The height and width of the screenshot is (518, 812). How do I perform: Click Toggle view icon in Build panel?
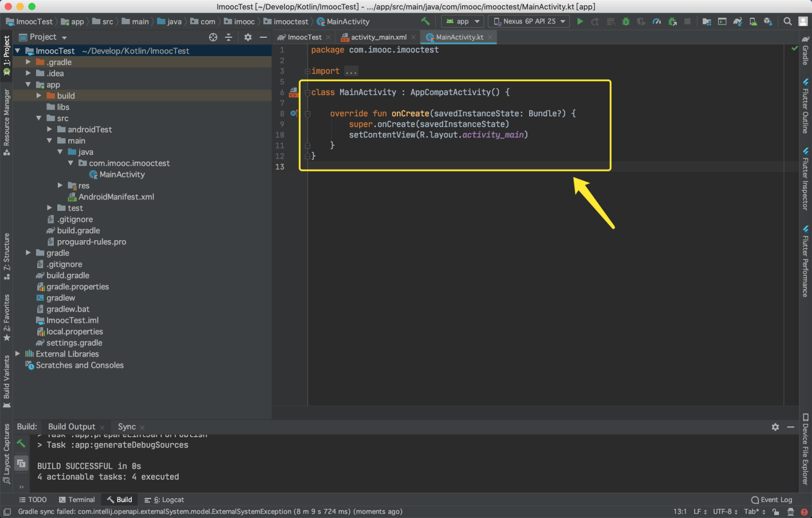tap(21, 463)
